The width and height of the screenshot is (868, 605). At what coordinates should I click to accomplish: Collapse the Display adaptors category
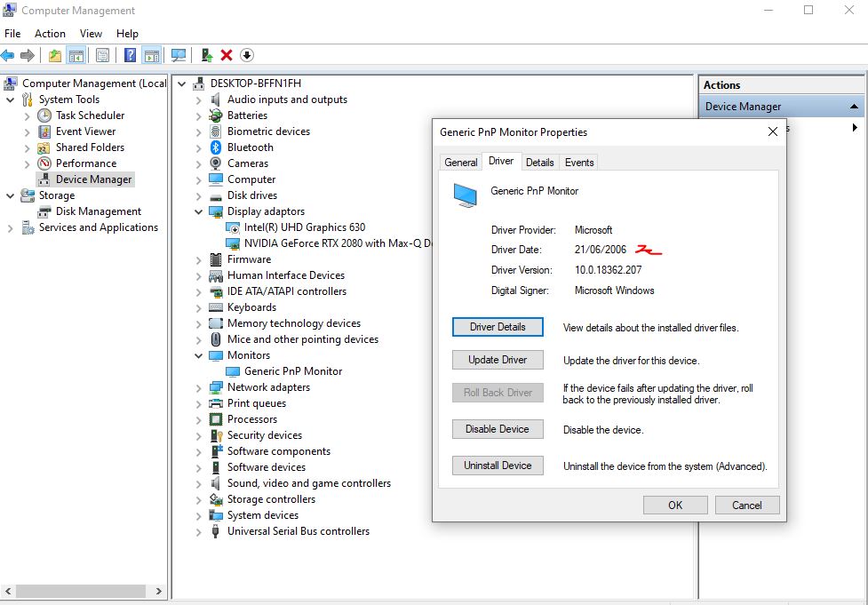point(198,211)
